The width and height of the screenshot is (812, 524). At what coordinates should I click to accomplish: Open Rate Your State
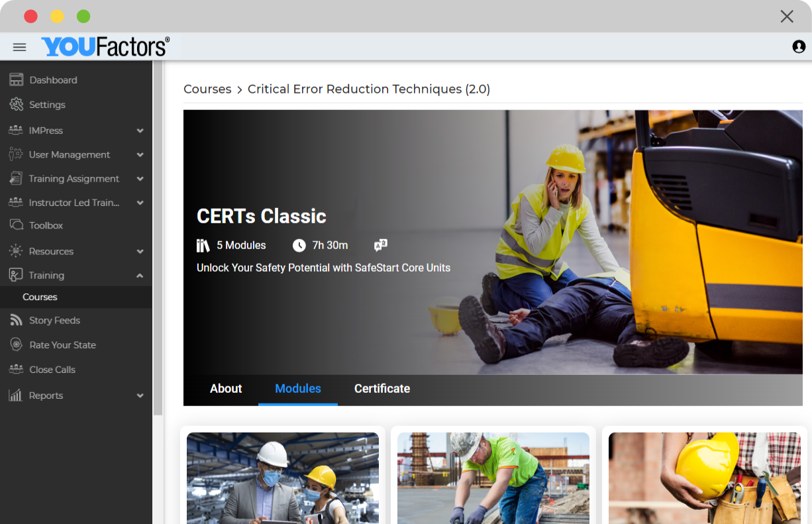[x=61, y=344]
